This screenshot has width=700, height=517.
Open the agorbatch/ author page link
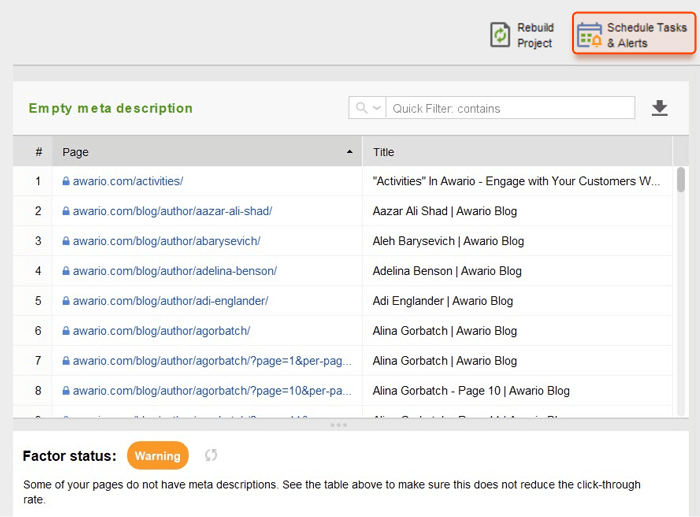(161, 331)
